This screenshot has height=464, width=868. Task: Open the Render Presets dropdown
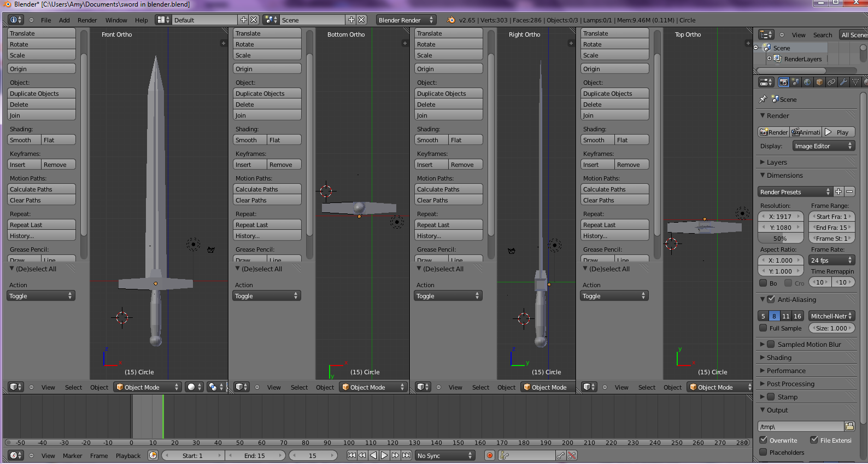point(795,192)
